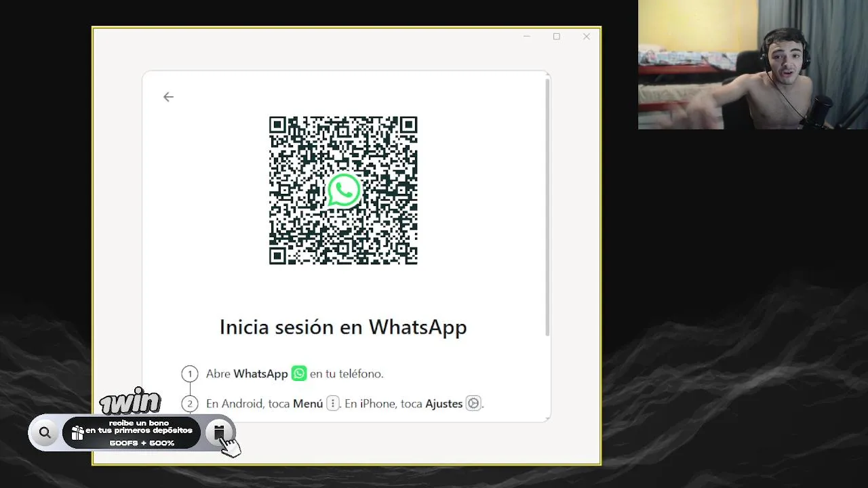Click the "En Android, toca Menú" text
This screenshot has height=488, width=868.
[x=264, y=403]
